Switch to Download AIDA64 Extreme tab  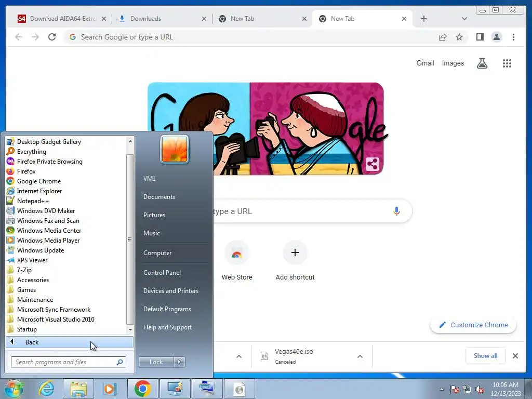62,19
